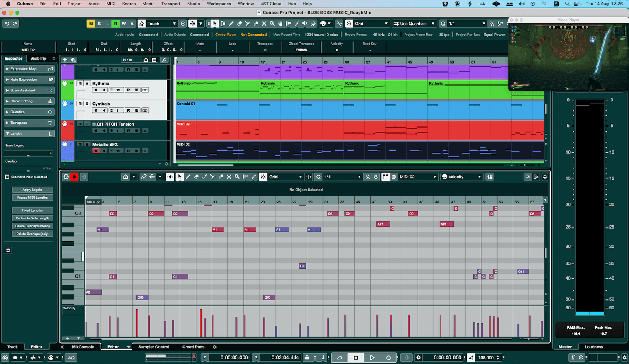Toggle global Write automation (W) button
Viewport: 629px width, 364px height.
[124, 24]
